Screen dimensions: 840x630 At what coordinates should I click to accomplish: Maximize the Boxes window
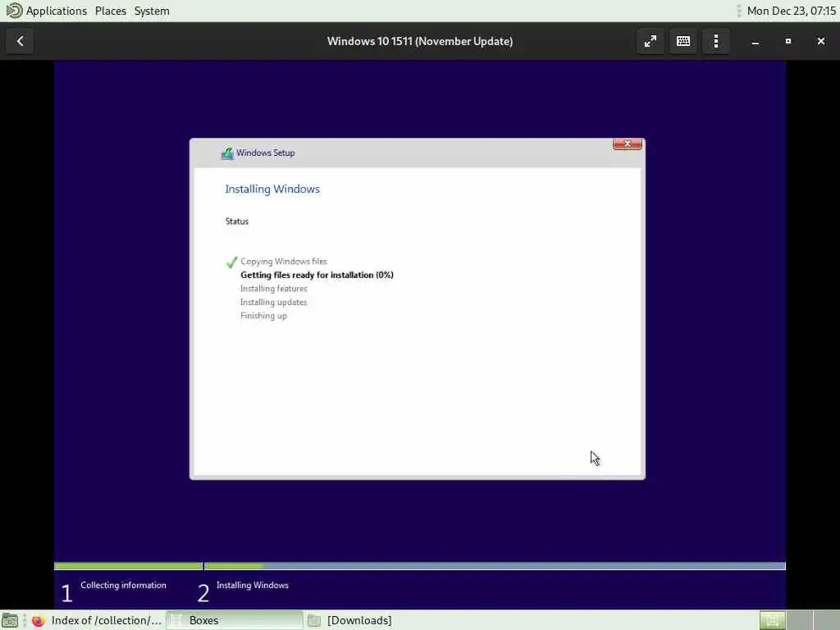[788, 41]
